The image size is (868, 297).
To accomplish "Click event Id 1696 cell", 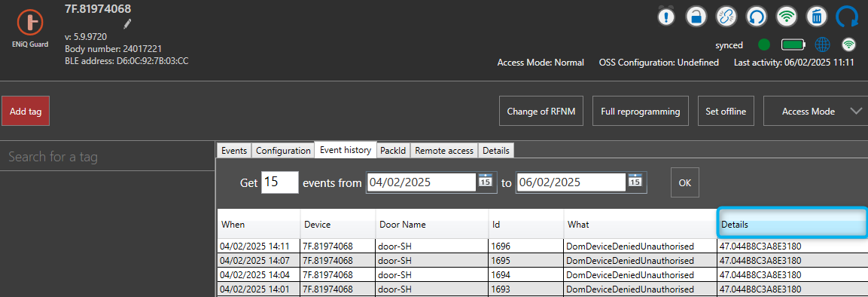I will pyautogui.click(x=526, y=246).
